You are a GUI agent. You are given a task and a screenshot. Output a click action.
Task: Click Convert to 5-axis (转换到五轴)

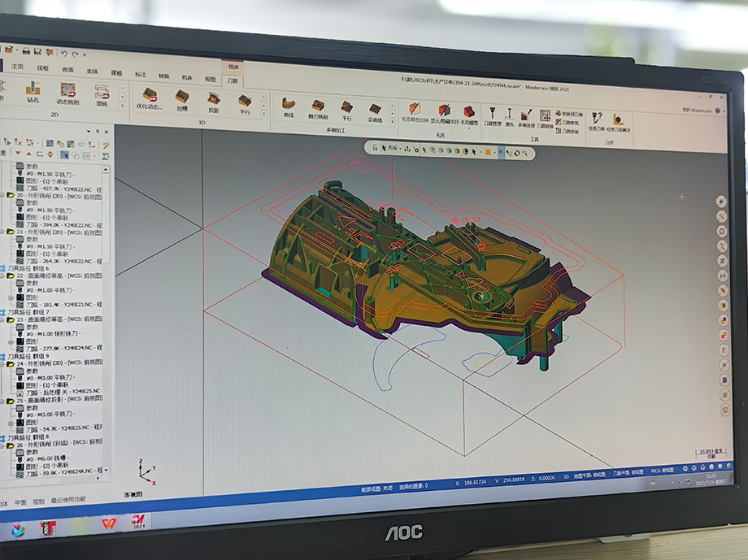point(569,114)
